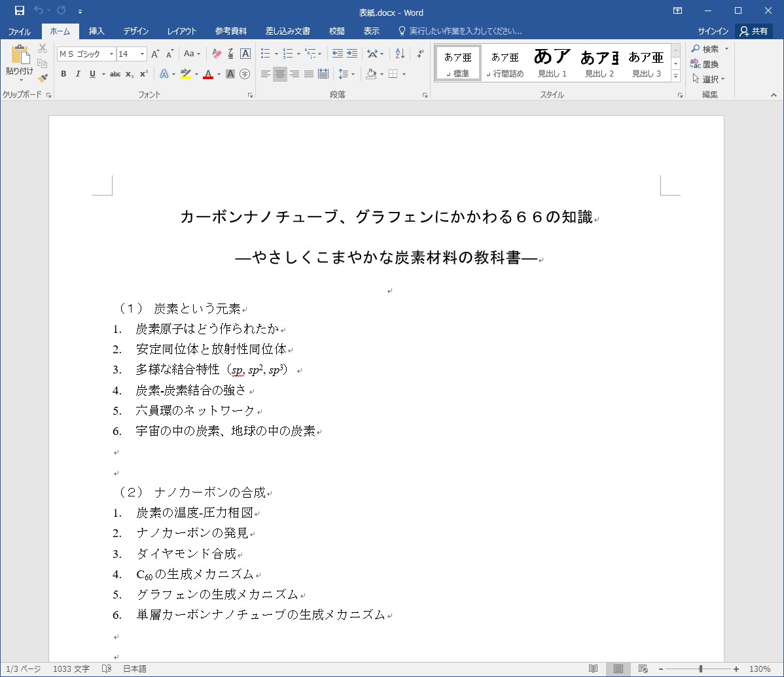The height and width of the screenshot is (677, 784).
Task: Toggle Bold formatting
Action: (x=63, y=74)
